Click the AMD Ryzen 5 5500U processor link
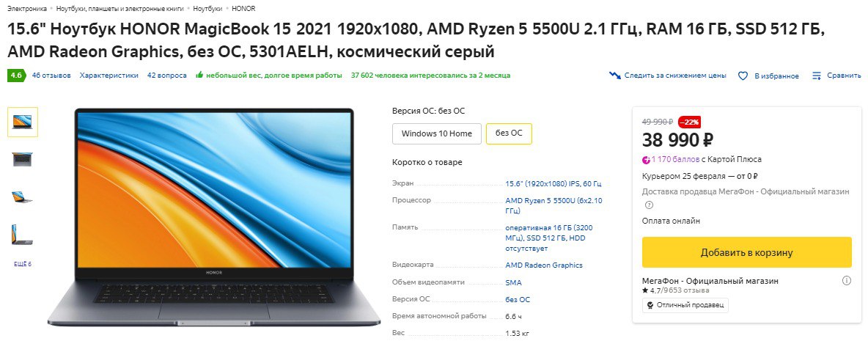Image resolution: width=868 pixels, height=341 pixels. click(553, 205)
